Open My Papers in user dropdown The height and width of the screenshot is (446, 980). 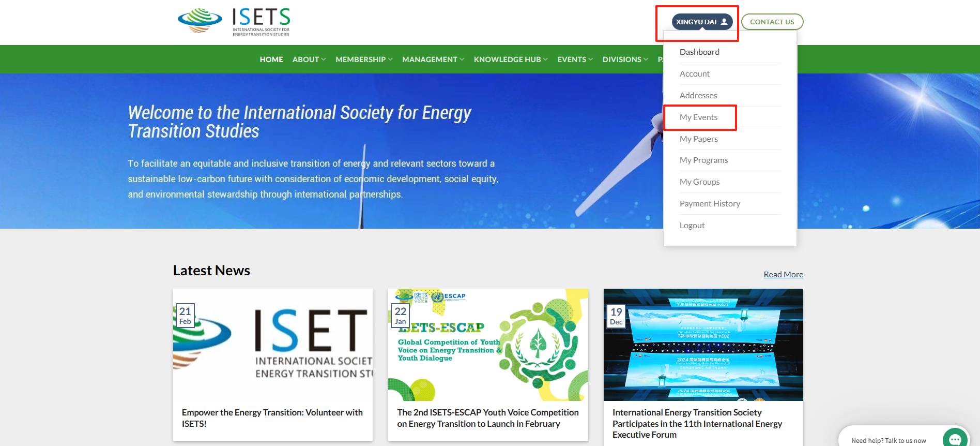point(699,139)
